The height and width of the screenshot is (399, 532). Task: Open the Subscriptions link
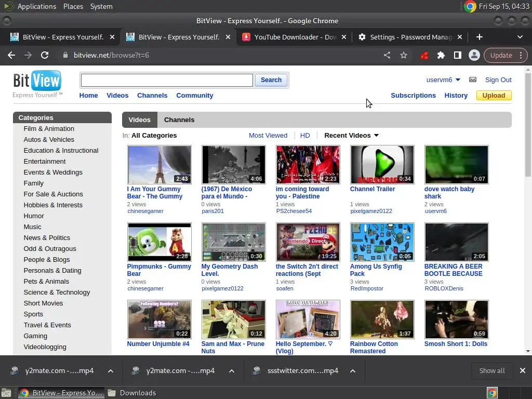[413, 96]
